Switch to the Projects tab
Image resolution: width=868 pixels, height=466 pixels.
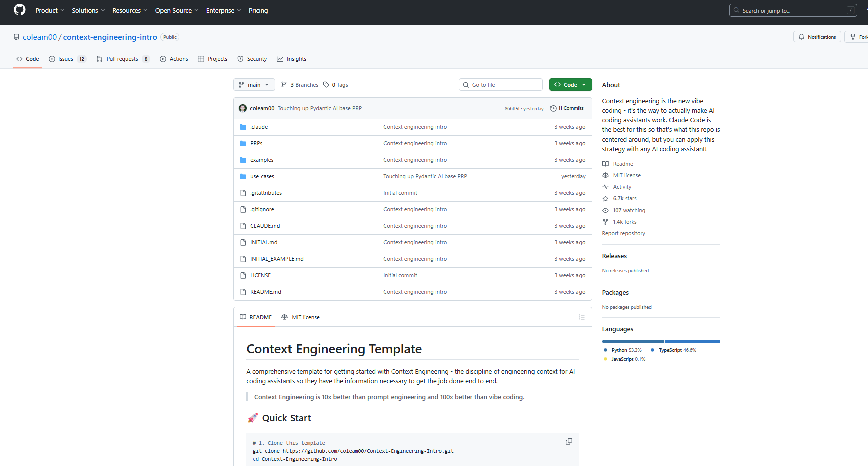pos(212,59)
